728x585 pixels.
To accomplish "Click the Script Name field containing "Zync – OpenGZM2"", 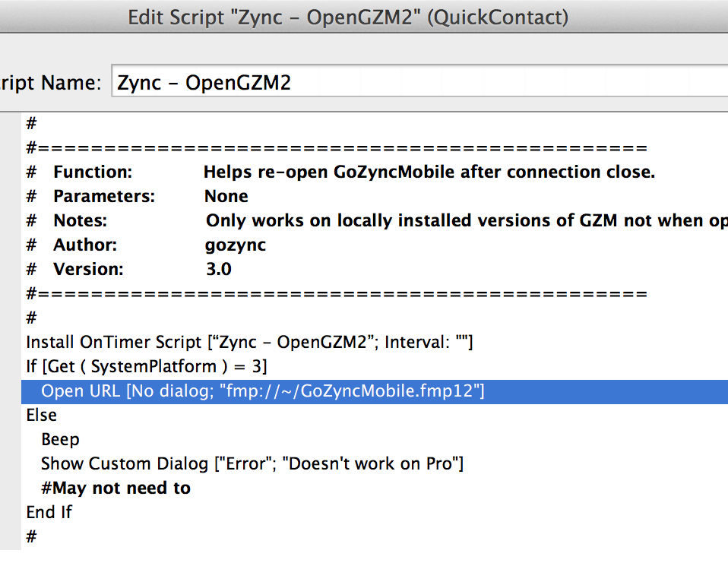I will 419,81.
